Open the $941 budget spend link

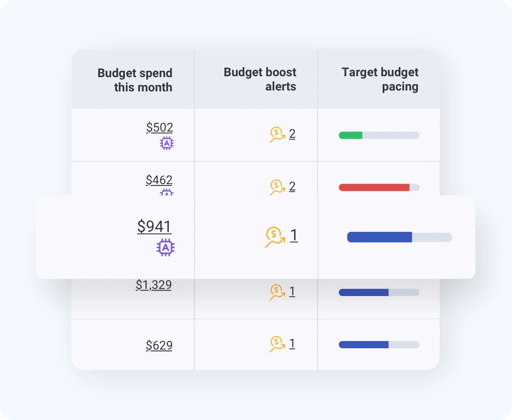pos(154,226)
